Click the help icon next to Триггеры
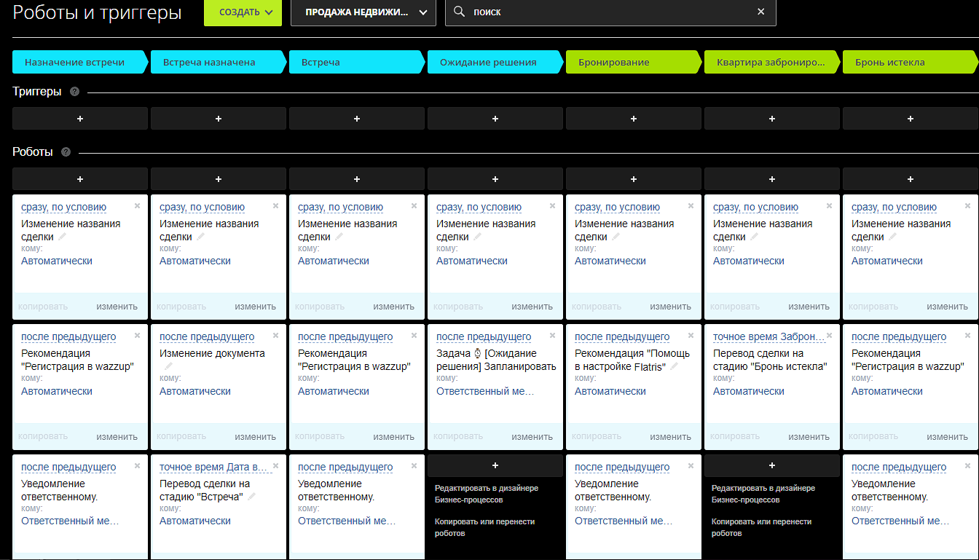 (75, 92)
